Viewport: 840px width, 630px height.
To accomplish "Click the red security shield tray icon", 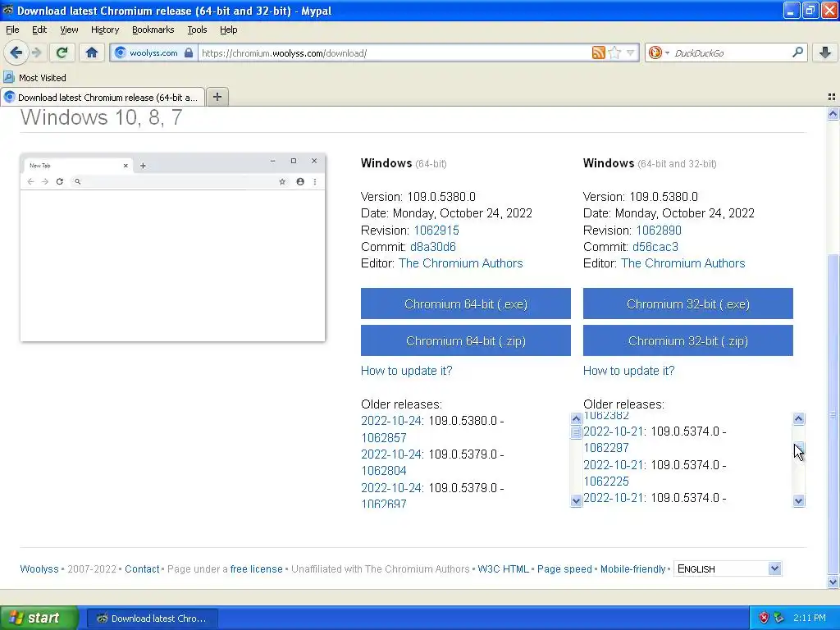I will pyautogui.click(x=764, y=618).
